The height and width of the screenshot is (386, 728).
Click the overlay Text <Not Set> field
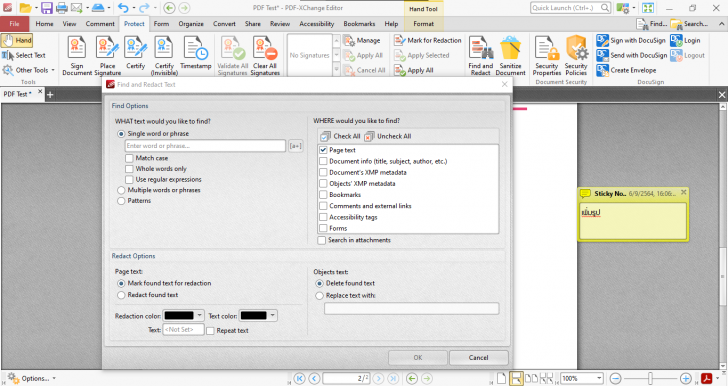point(183,330)
